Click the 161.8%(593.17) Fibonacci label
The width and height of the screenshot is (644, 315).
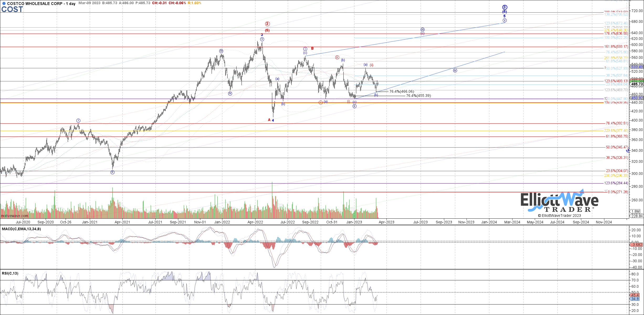coord(616,47)
